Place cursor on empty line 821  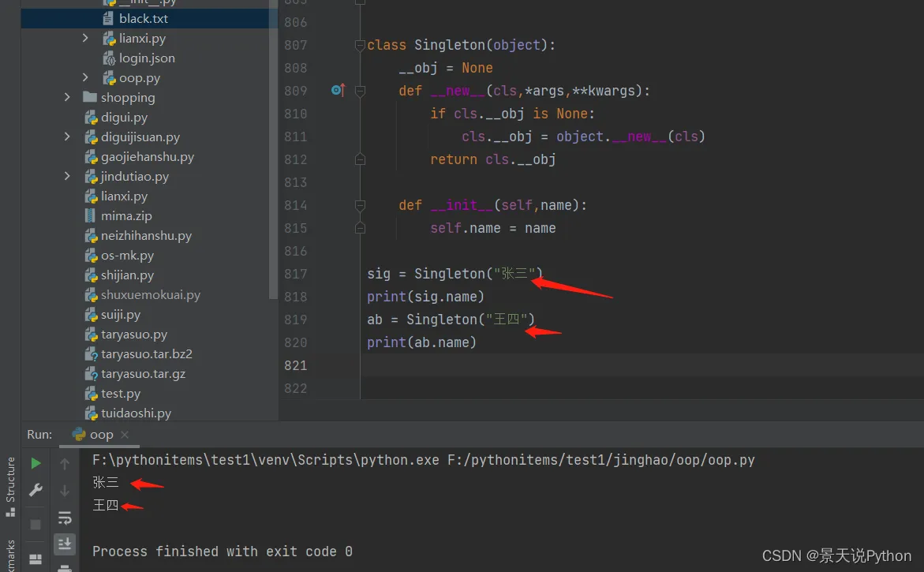tap(552, 365)
